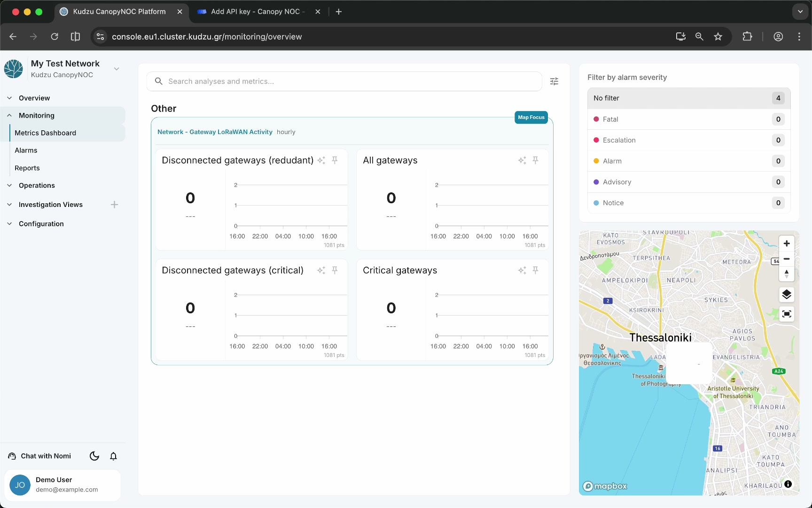Open Demo User account card
Screen dimensions: 812x508
(62, 485)
